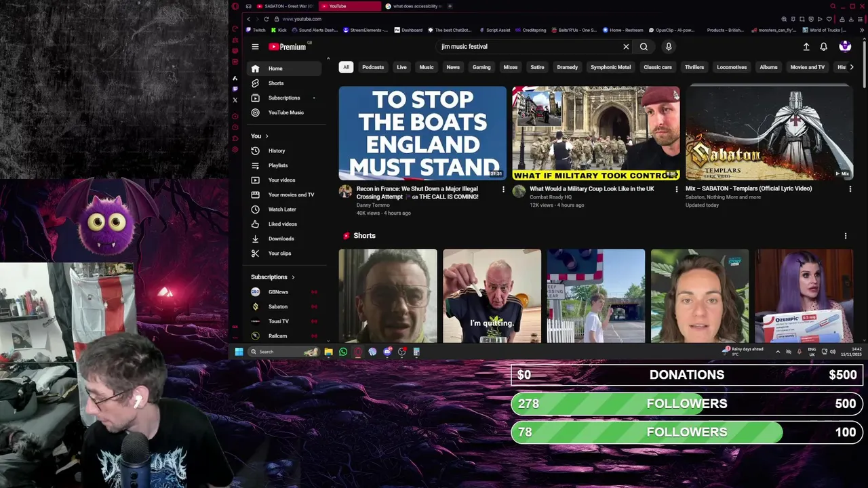Open File Explorer from taskbar

point(328,352)
